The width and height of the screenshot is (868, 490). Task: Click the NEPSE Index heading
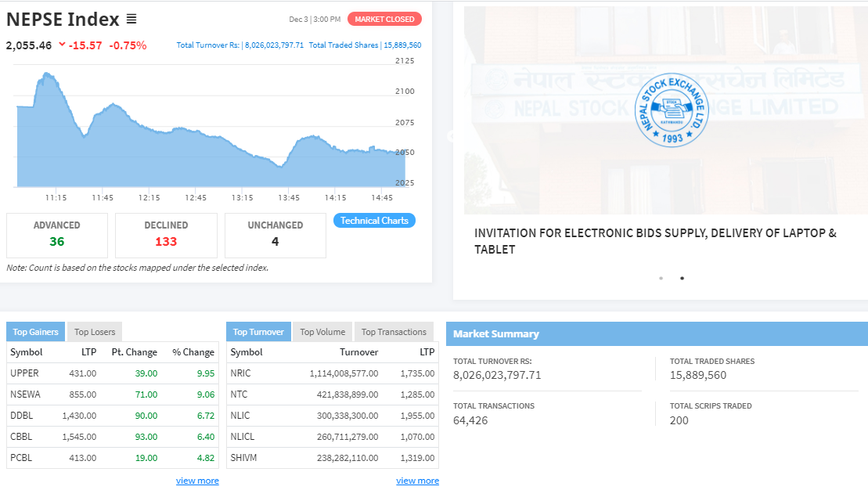(63, 20)
